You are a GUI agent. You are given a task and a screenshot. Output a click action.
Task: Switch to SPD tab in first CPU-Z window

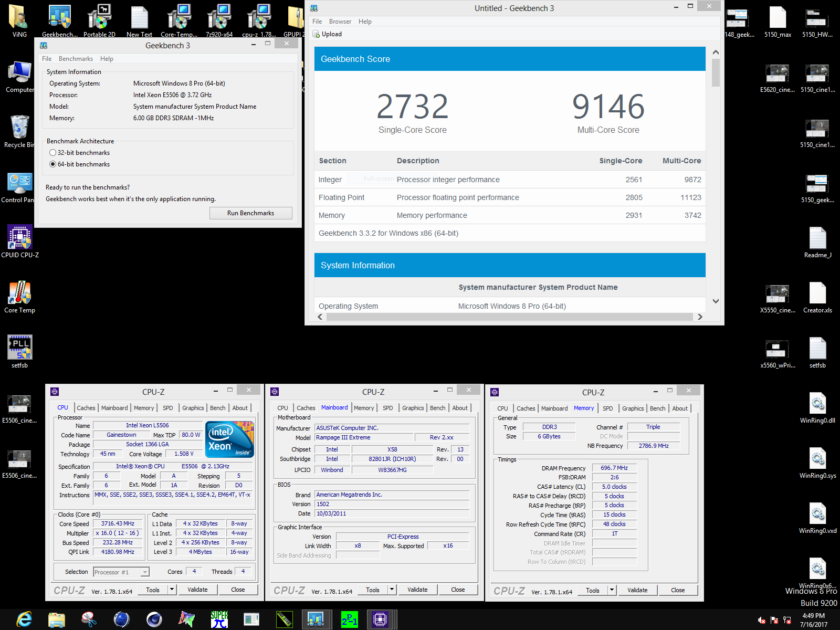click(x=167, y=408)
